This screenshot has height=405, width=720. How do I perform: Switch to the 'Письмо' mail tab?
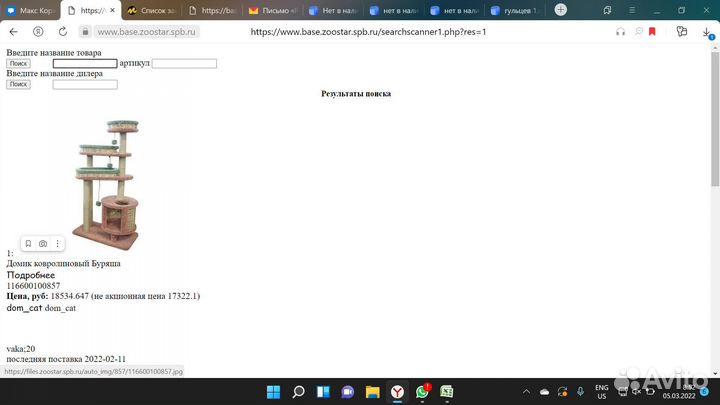click(x=270, y=11)
